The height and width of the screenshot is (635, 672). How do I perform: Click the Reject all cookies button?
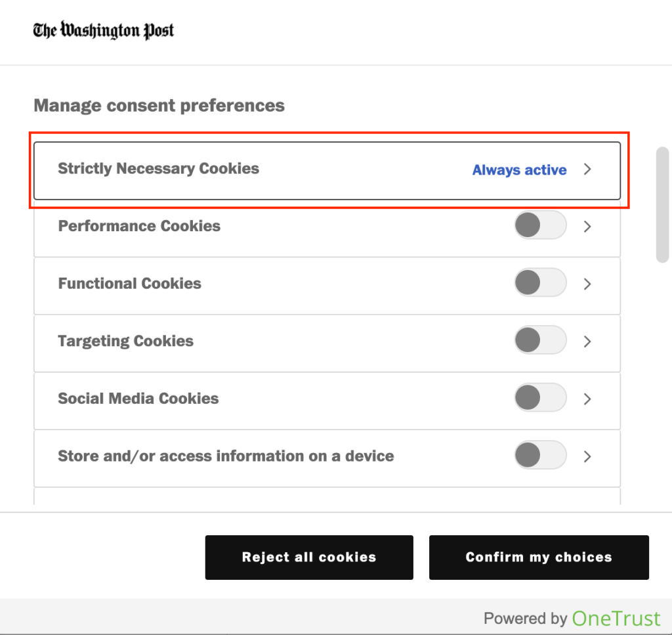[309, 557]
